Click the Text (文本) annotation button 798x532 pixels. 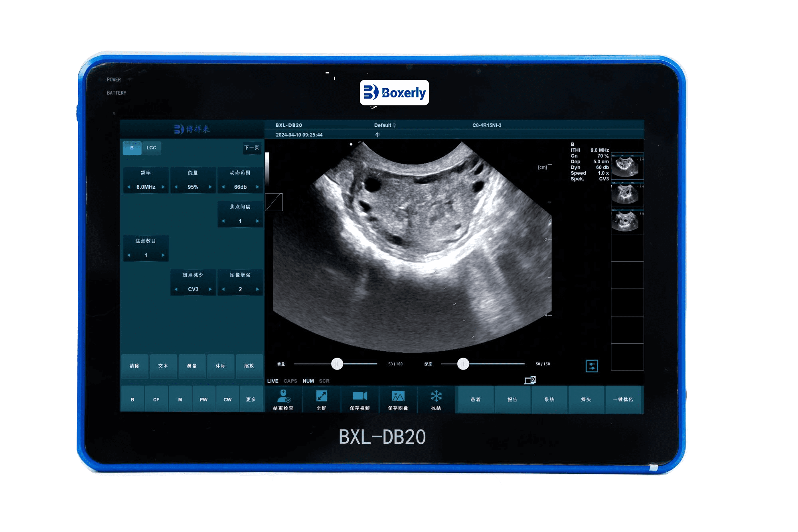(x=163, y=366)
